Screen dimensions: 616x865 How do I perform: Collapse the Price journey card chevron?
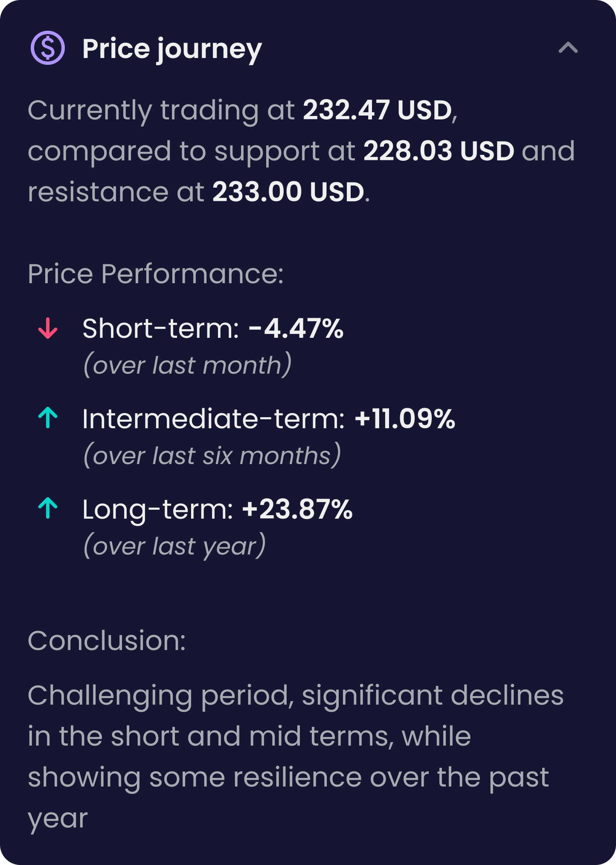click(568, 48)
